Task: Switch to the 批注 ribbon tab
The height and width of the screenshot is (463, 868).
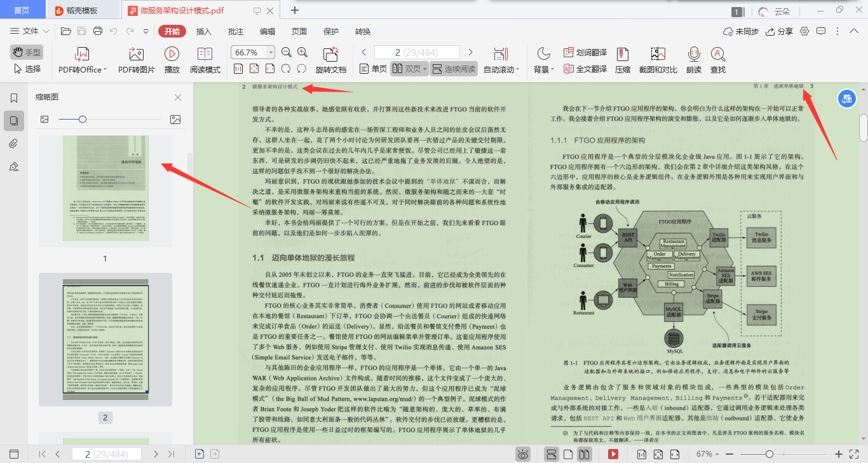Action: pyautogui.click(x=236, y=31)
